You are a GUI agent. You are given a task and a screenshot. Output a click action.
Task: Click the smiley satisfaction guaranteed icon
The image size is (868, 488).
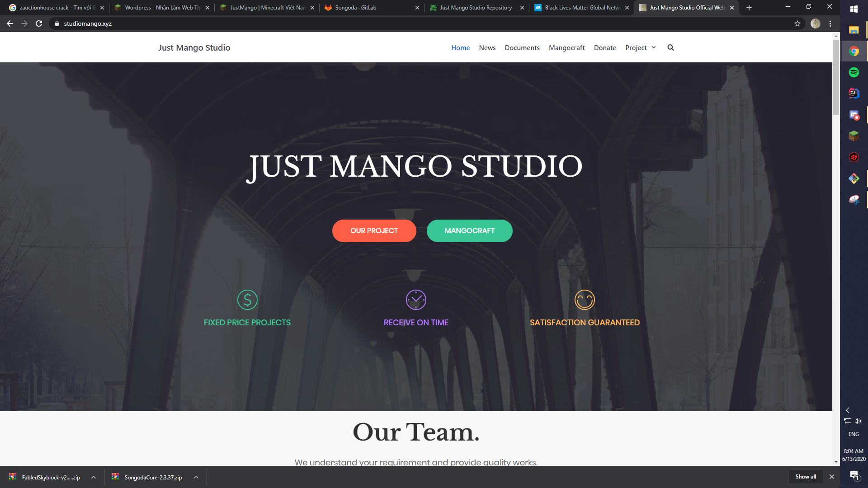click(x=585, y=300)
